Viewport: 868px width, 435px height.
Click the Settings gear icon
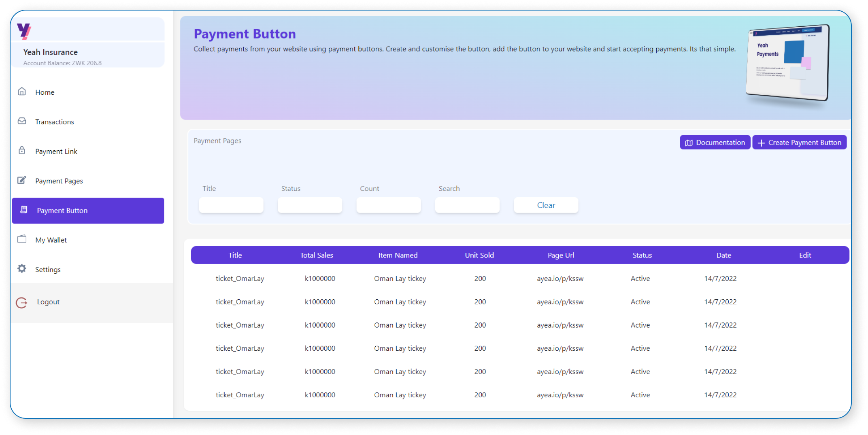[x=22, y=269]
